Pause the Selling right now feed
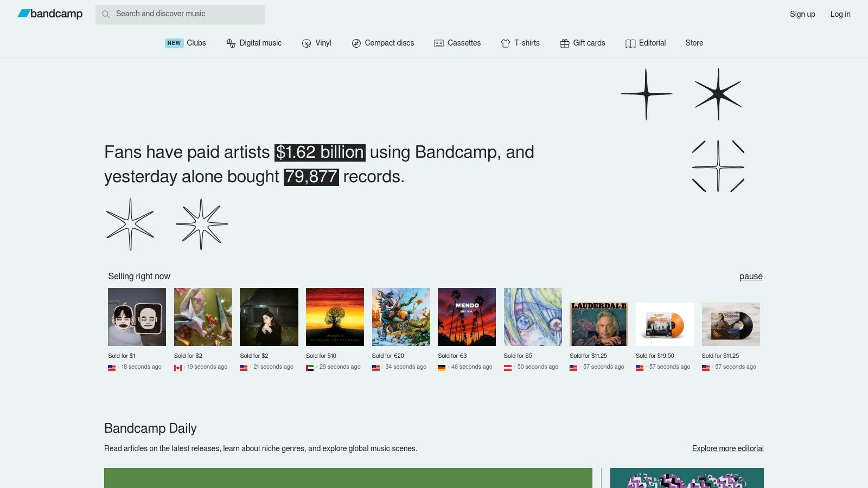This screenshot has height=488, width=868. (x=751, y=277)
